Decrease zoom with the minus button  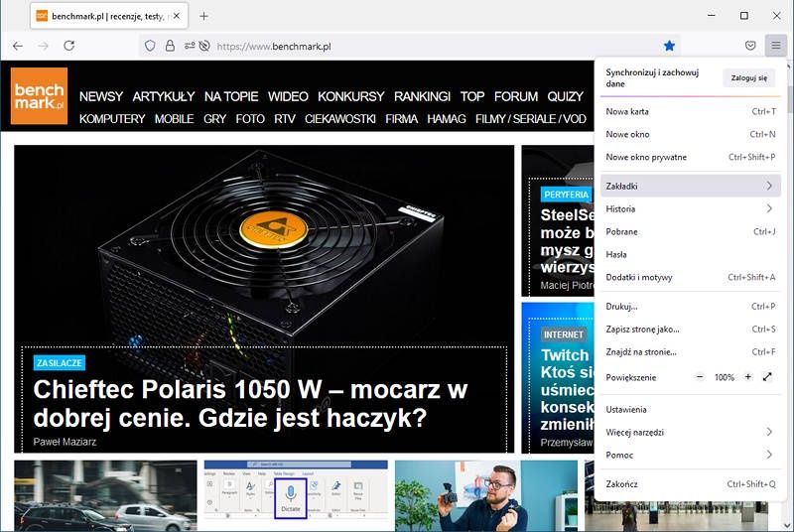[700, 377]
